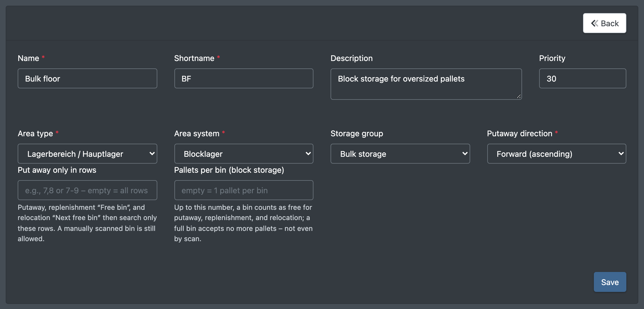Select the 'Put away only in rows' label

tap(57, 170)
